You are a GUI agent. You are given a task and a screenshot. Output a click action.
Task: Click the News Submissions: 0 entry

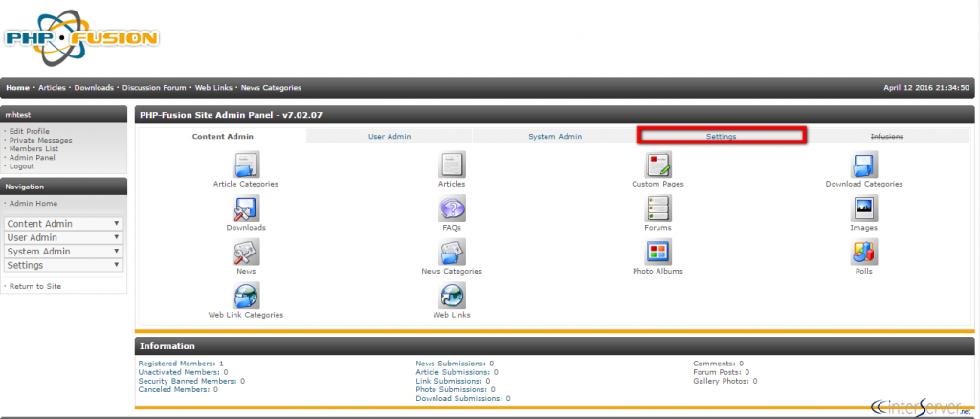tap(455, 363)
